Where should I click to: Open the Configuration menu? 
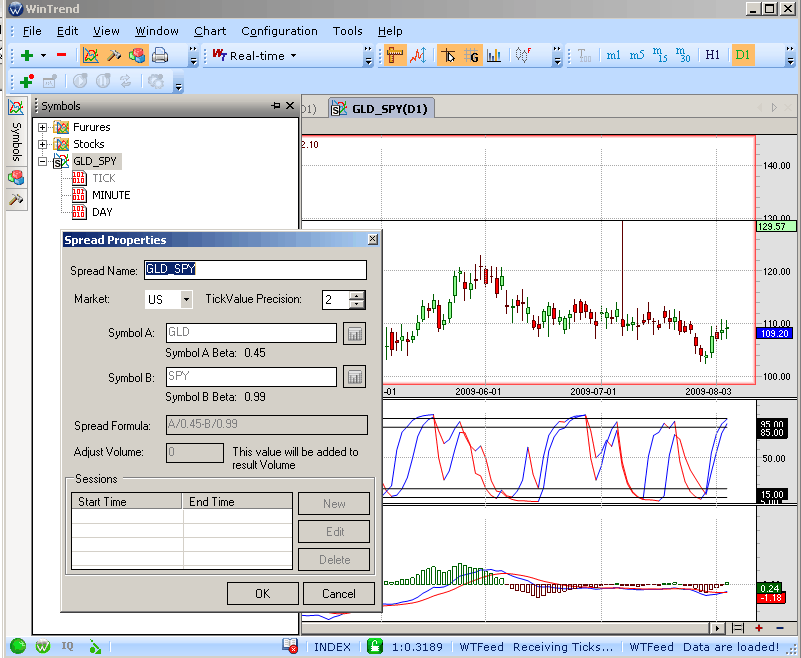click(279, 31)
